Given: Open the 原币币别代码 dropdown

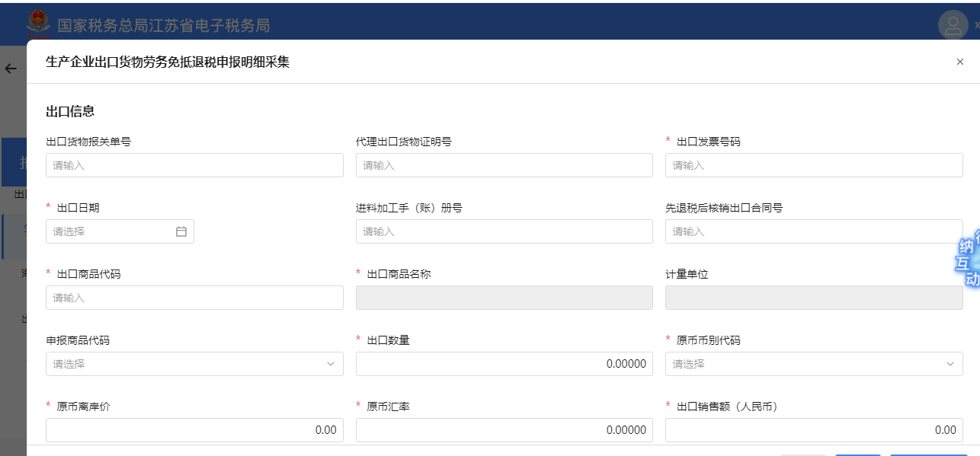Looking at the screenshot, I should pos(813,364).
